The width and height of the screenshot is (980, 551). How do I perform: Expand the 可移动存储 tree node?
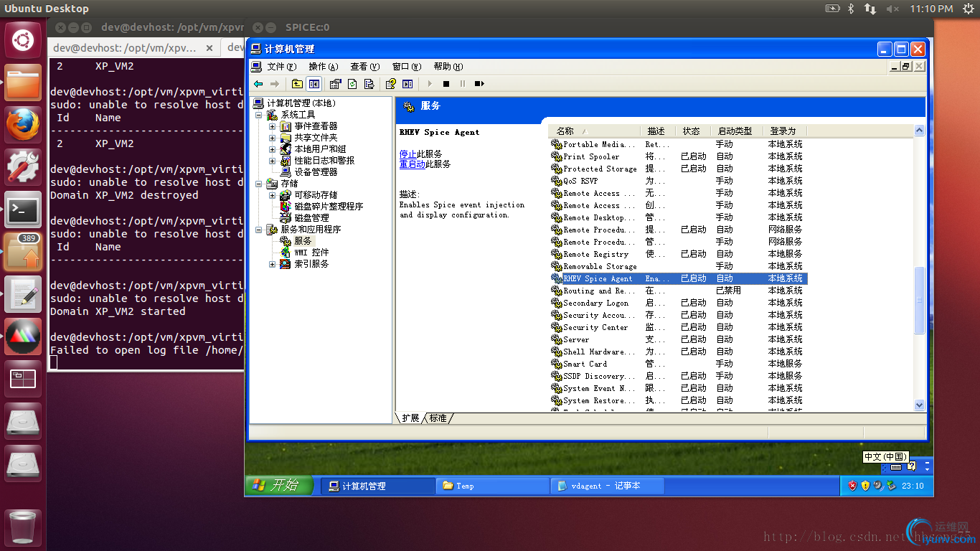click(272, 195)
